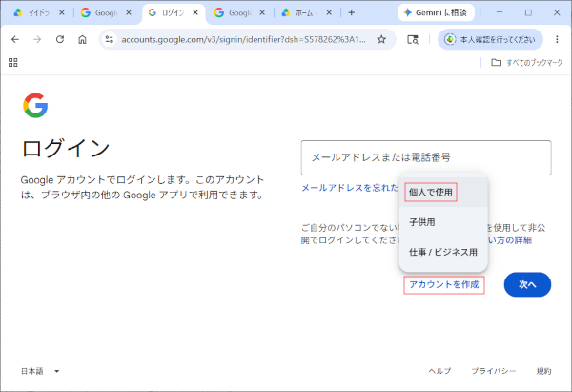
Task: Open the Chrome three-dot menu
Action: [557, 39]
